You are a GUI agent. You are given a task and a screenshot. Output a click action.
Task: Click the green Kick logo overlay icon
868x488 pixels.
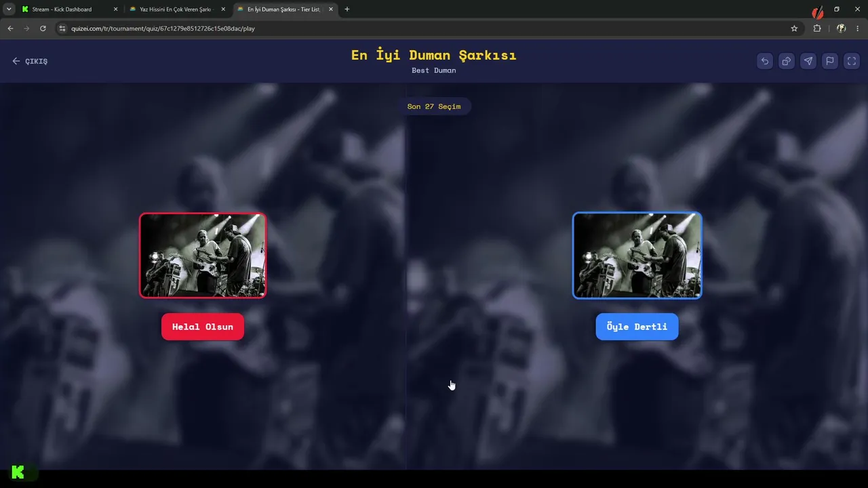click(18, 472)
